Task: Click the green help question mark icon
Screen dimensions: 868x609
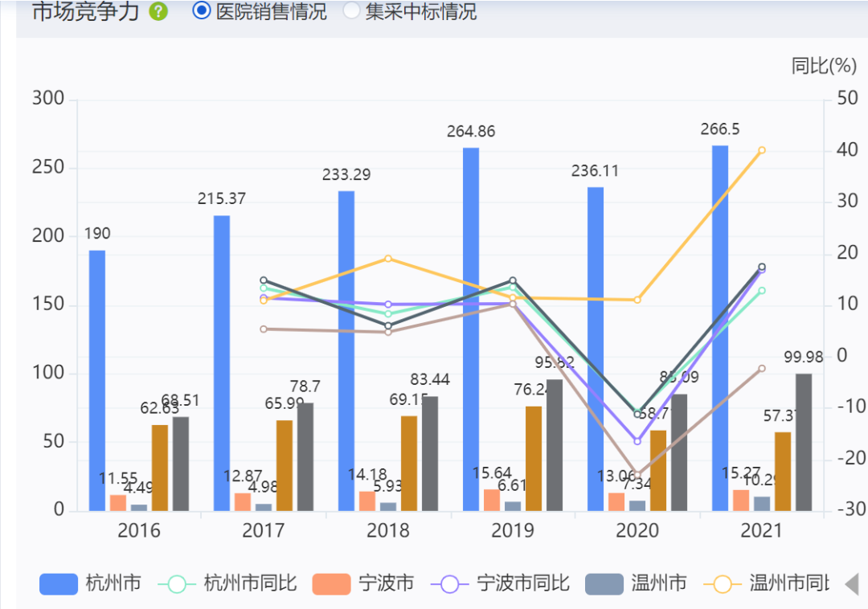Action: click(158, 11)
